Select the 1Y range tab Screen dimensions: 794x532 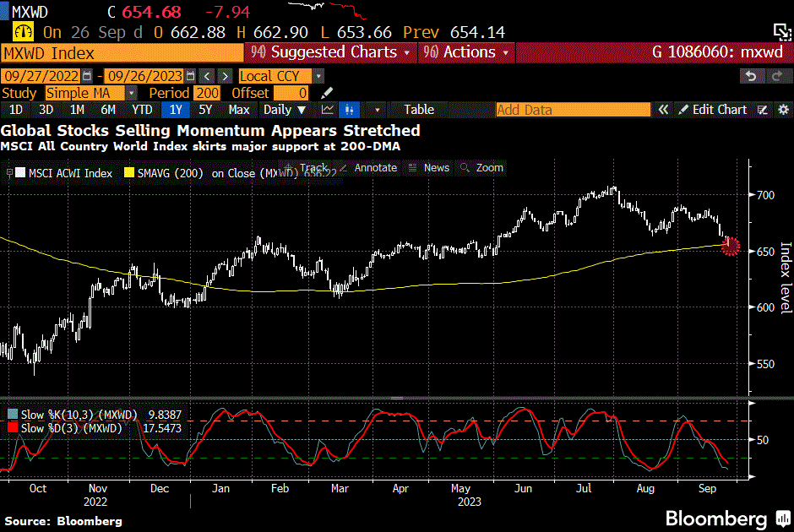pos(176,109)
